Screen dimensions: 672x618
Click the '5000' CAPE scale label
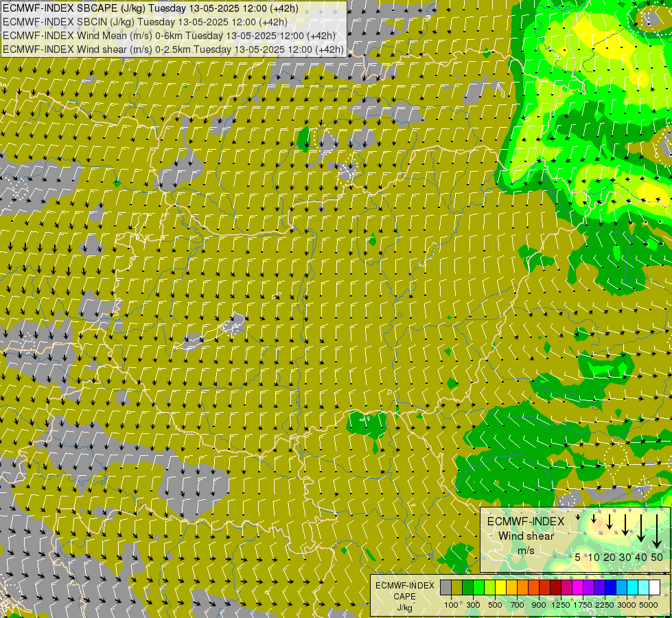coord(649,605)
